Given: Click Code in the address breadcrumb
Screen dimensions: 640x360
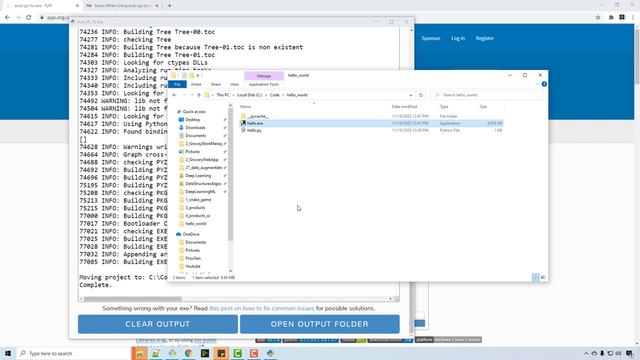Looking at the screenshot, I should tap(274, 95).
